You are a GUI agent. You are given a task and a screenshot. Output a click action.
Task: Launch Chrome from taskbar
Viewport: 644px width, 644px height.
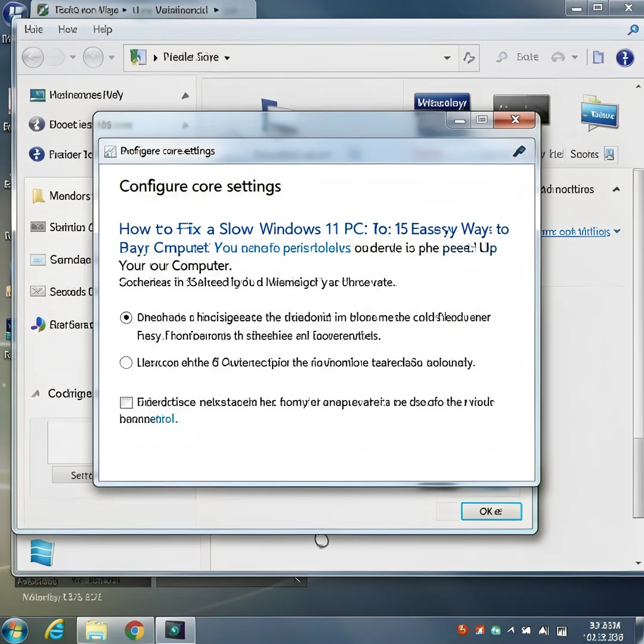pyautogui.click(x=134, y=630)
